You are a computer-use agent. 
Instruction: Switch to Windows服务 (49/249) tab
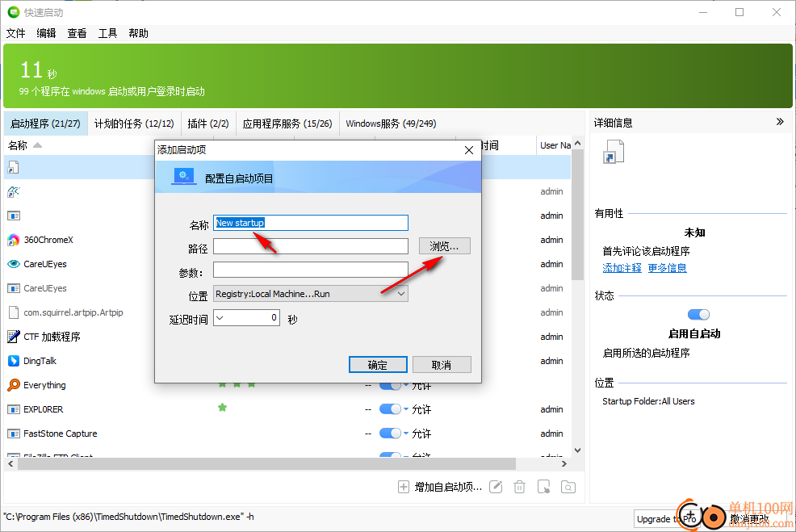(x=391, y=124)
